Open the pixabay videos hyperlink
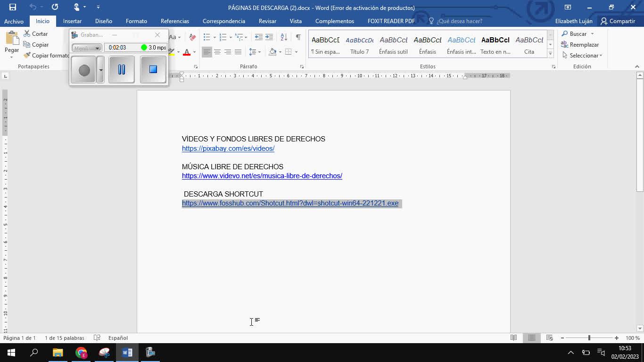The image size is (644, 362). [x=228, y=148]
